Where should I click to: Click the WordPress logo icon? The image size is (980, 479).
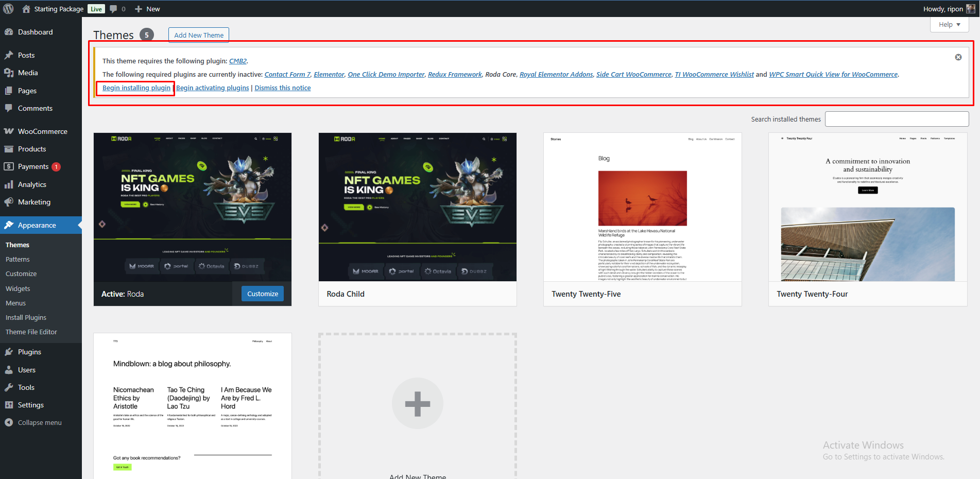point(8,9)
